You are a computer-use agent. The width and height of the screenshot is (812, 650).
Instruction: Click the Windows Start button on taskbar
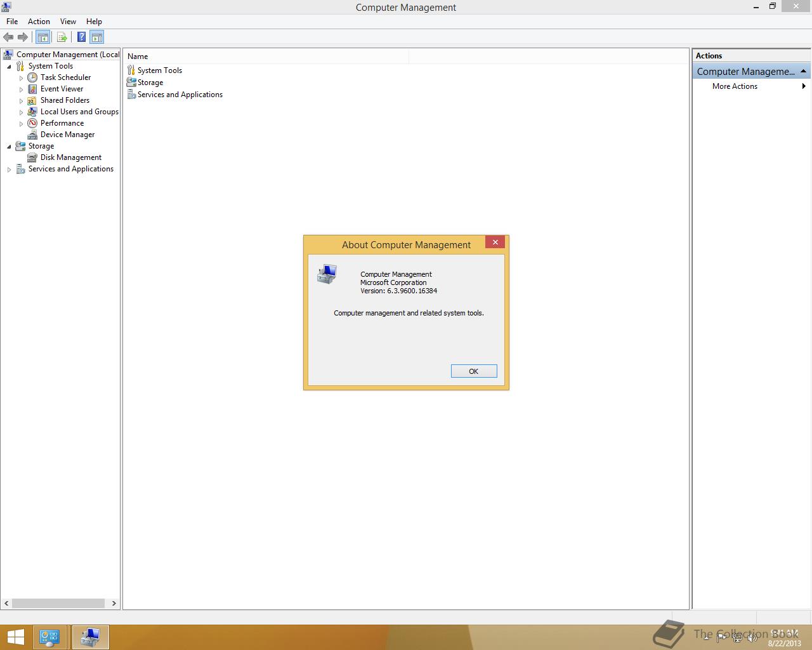[15, 637]
